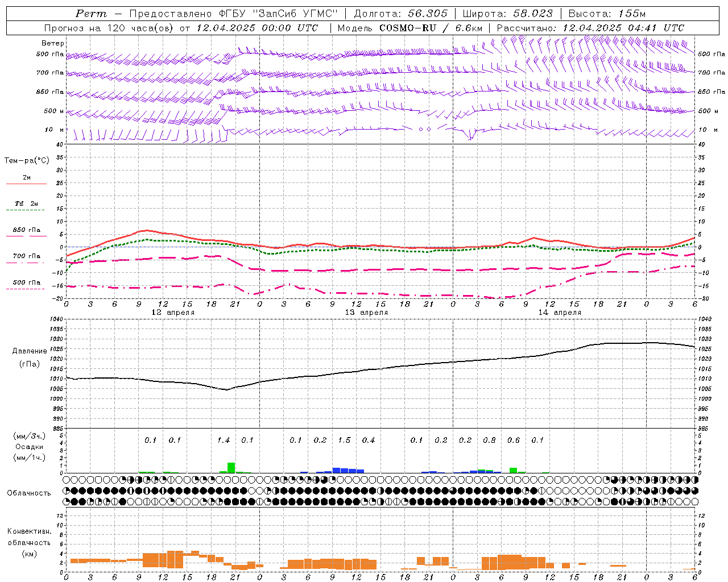
Task: Select the "700 гПа" temperature legend entry
Action: click(x=27, y=256)
